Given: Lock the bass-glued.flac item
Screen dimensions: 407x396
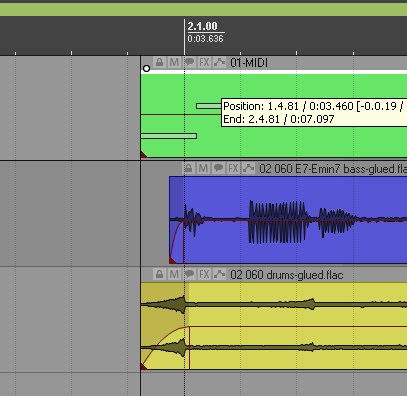Looking at the screenshot, I should click(x=189, y=168).
